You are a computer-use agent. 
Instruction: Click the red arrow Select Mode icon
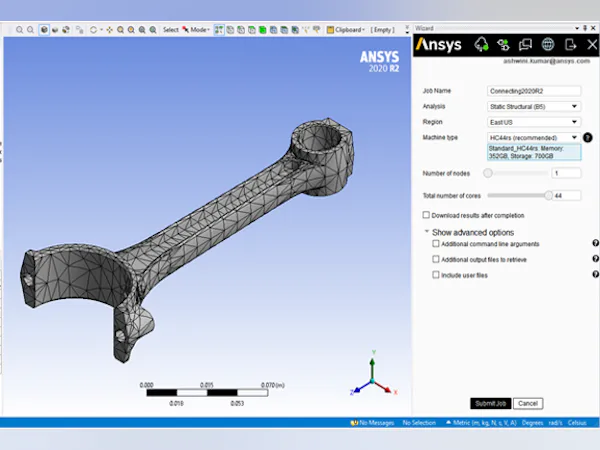click(x=185, y=30)
